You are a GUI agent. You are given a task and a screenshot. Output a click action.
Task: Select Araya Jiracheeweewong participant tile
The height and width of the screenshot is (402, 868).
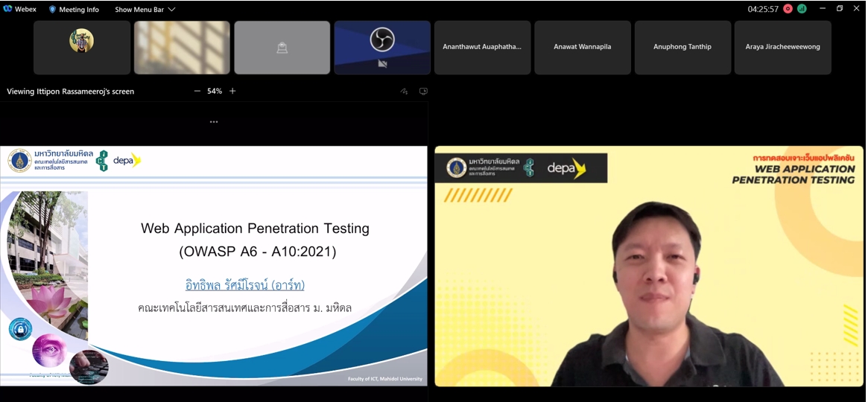pos(782,47)
